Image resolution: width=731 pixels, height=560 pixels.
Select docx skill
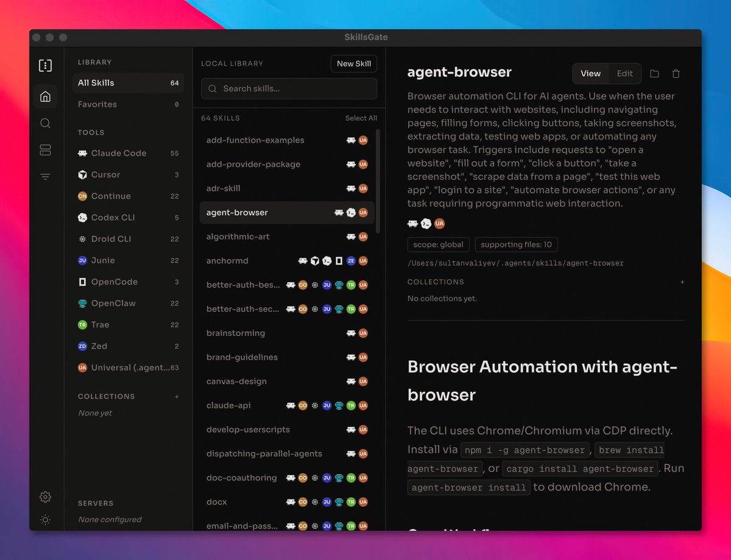click(x=287, y=502)
